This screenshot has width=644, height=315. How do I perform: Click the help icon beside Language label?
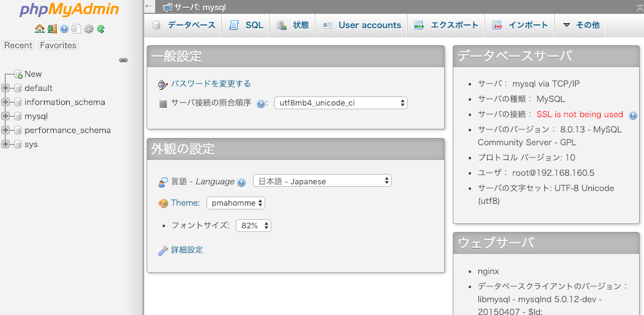[x=241, y=183]
